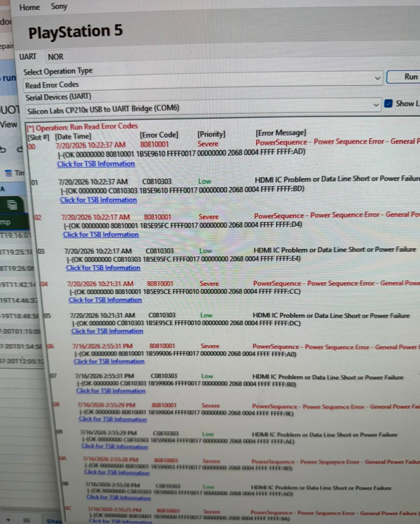
Task: Click Severe priority in slot 08 row
Action: 211,405
